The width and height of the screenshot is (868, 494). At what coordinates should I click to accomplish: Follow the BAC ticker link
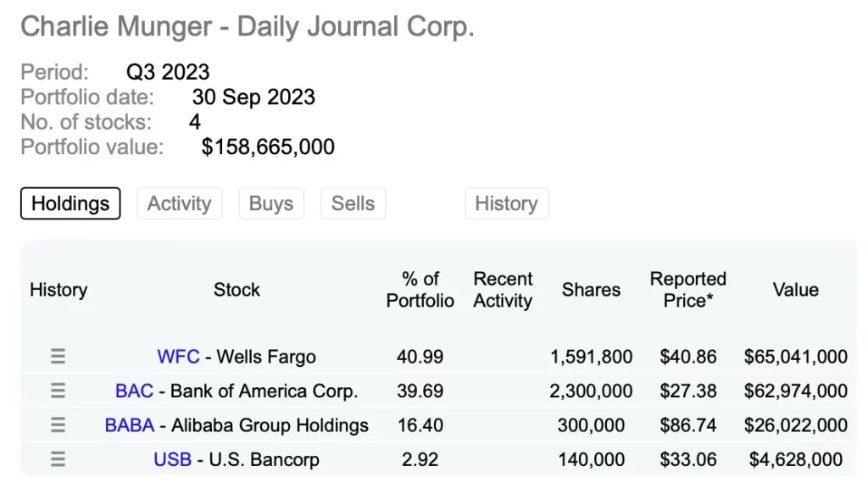[x=134, y=391]
